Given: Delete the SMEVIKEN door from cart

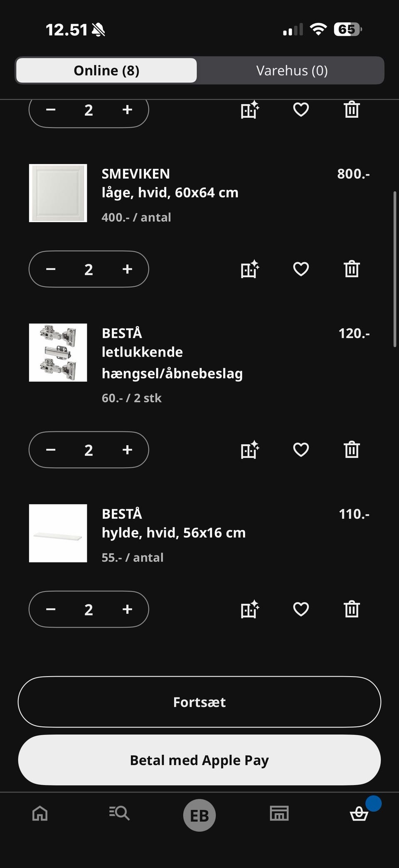Looking at the screenshot, I should [x=352, y=269].
